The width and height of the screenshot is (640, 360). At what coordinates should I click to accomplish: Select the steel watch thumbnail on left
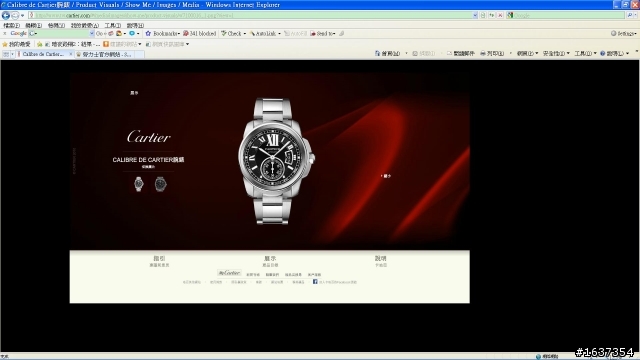point(139,184)
